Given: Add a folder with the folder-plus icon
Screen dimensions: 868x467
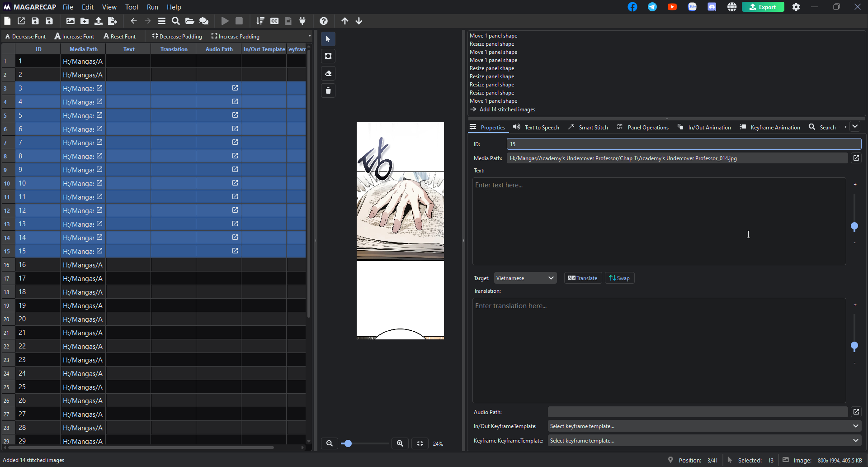Looking at the screenshot, I should coord(85,21).
